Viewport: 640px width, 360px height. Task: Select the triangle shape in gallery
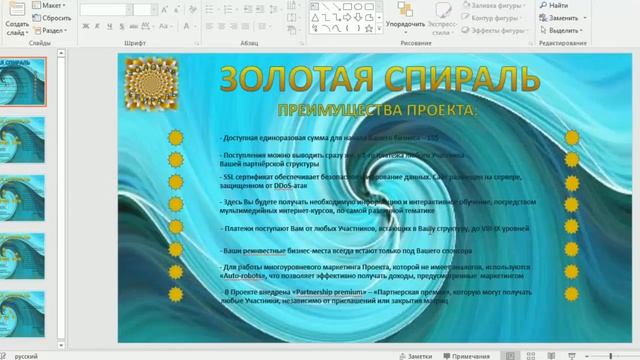(315, 18)
